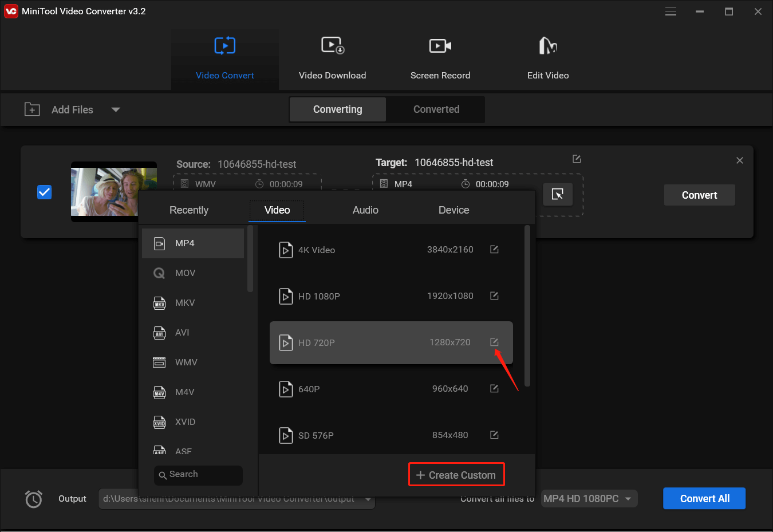Select the 4K Video preset
Viewport: 773px width, 532px height.
click(391, 250)
